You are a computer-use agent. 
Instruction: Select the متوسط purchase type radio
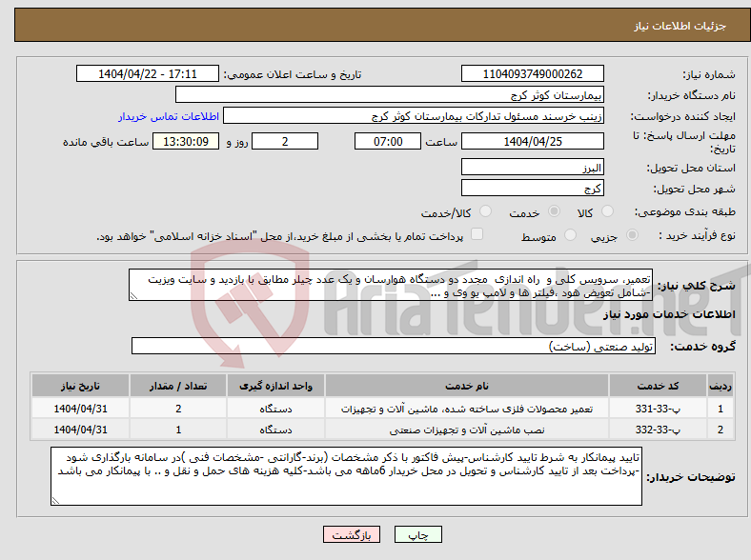pyautogui.click(x=570, y=234)
